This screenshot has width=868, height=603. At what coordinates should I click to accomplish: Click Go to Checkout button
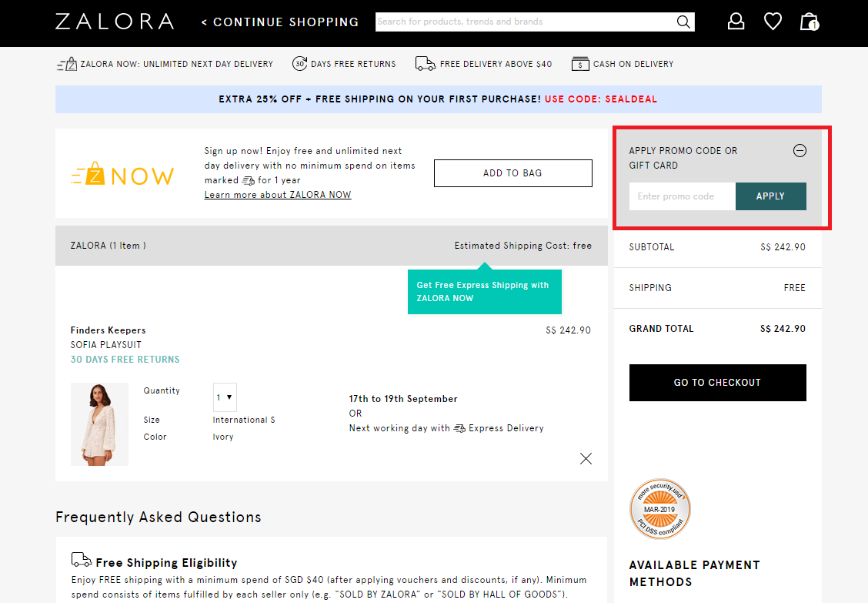point(717,383)
